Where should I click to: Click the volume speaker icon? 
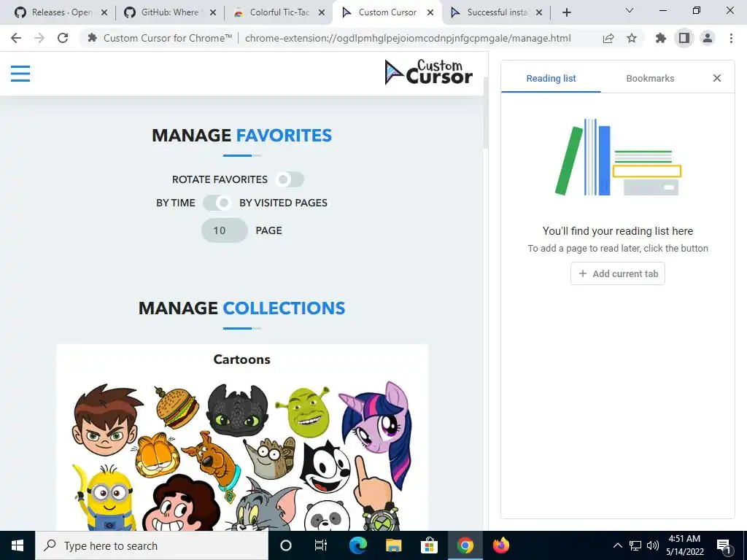click(652, 545)
